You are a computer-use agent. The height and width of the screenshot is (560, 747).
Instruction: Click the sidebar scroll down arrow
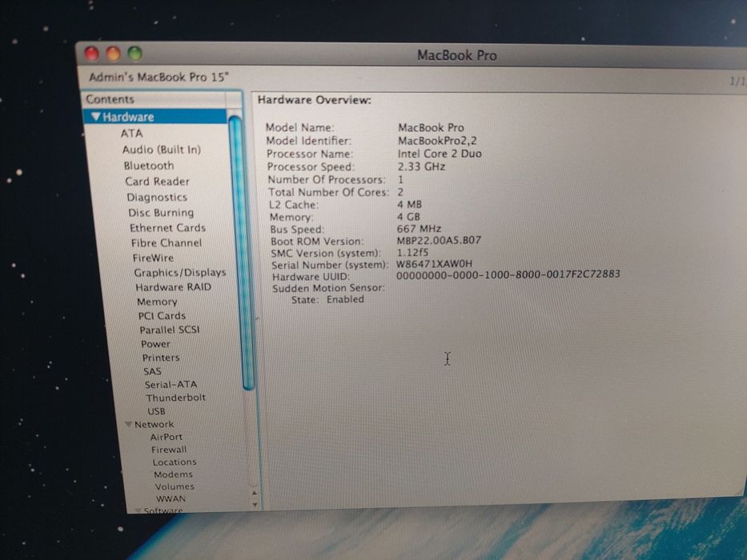[x=255, y=505]
